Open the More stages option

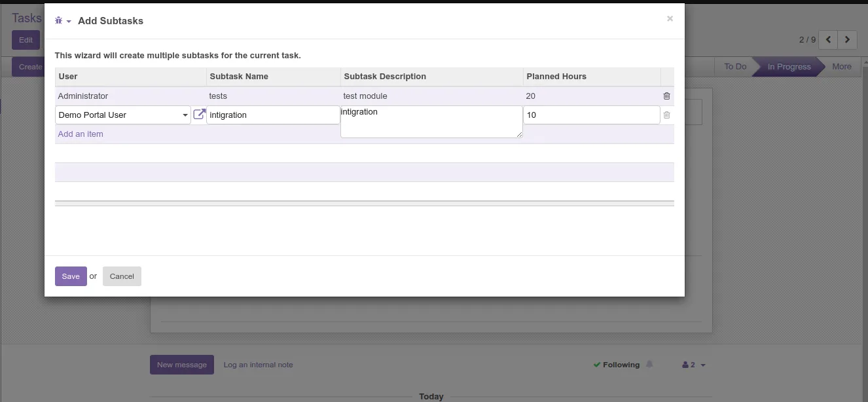(842, 67)
